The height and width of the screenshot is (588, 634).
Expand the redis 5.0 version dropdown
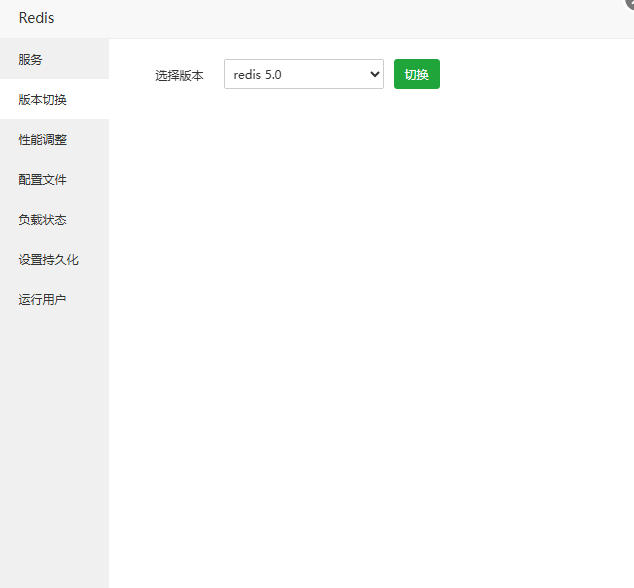[304, 74]
